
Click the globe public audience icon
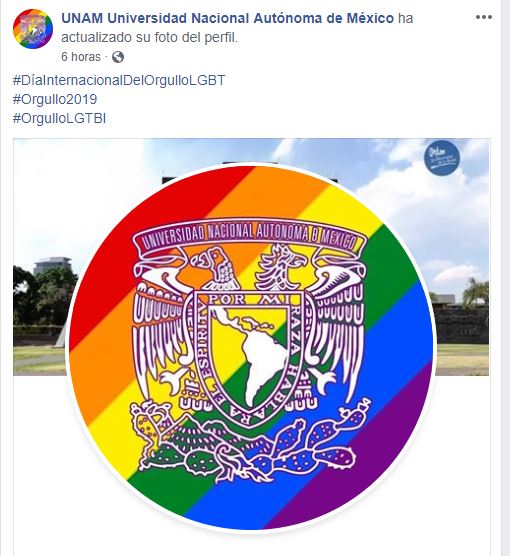click(118, 57)
